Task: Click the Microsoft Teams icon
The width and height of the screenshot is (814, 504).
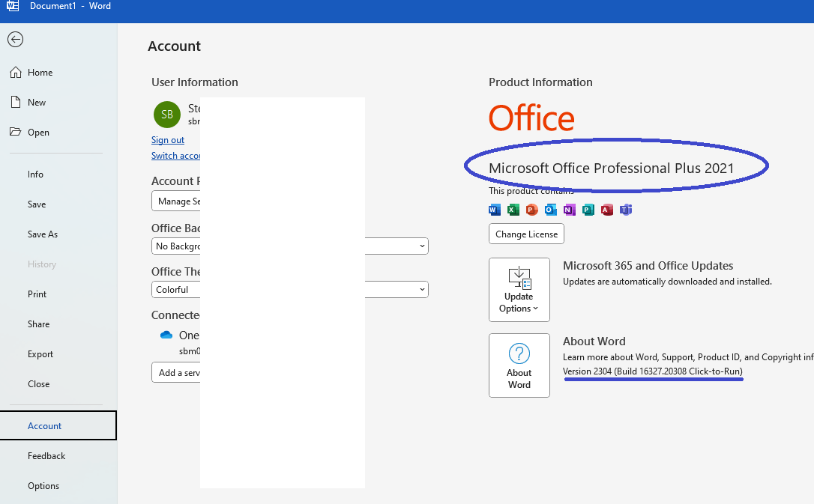Action: pos(625,210)
